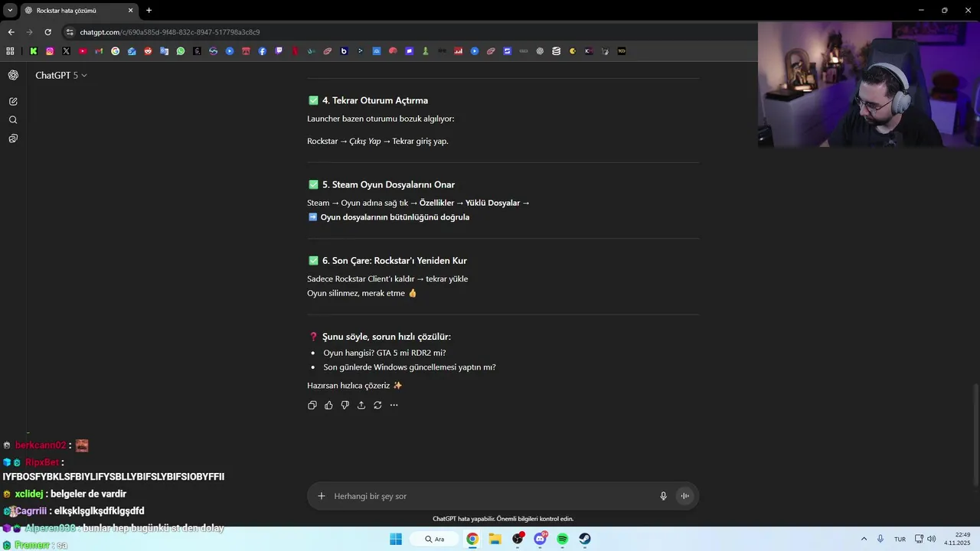This screenshot has height=551, width=980.
Task: Open the browser apps grid icon
Action: [x=10, y=51]
